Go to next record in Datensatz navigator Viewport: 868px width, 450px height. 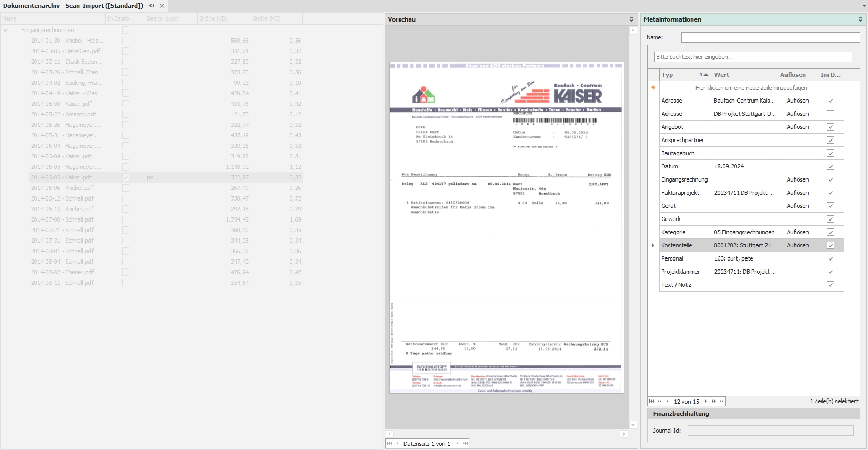tap(457, 444)
